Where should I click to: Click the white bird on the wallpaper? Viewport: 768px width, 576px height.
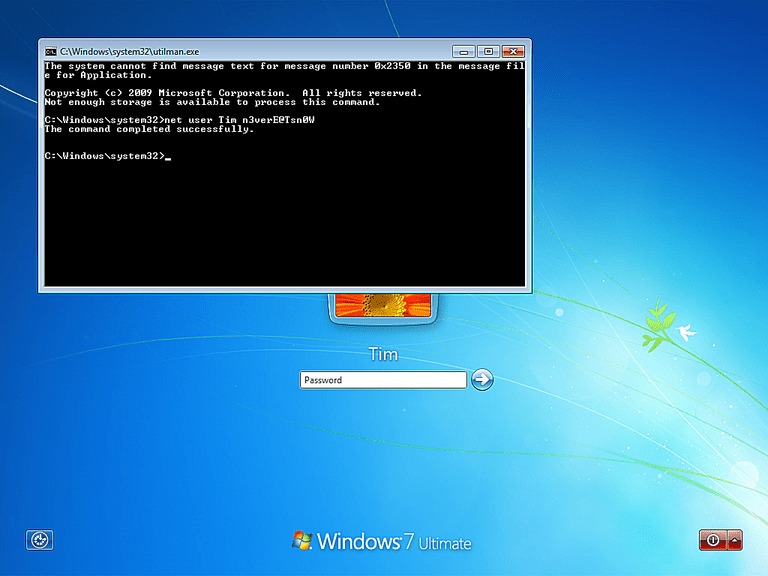686,332
